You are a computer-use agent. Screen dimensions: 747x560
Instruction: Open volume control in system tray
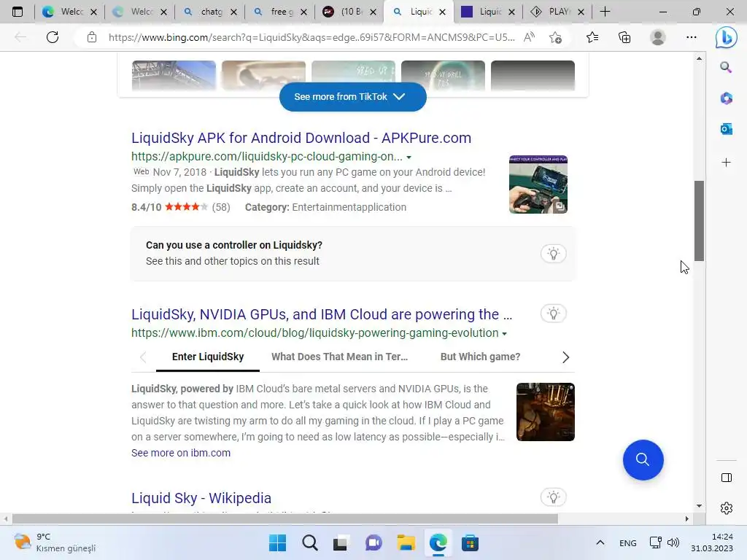click(673, 542)
